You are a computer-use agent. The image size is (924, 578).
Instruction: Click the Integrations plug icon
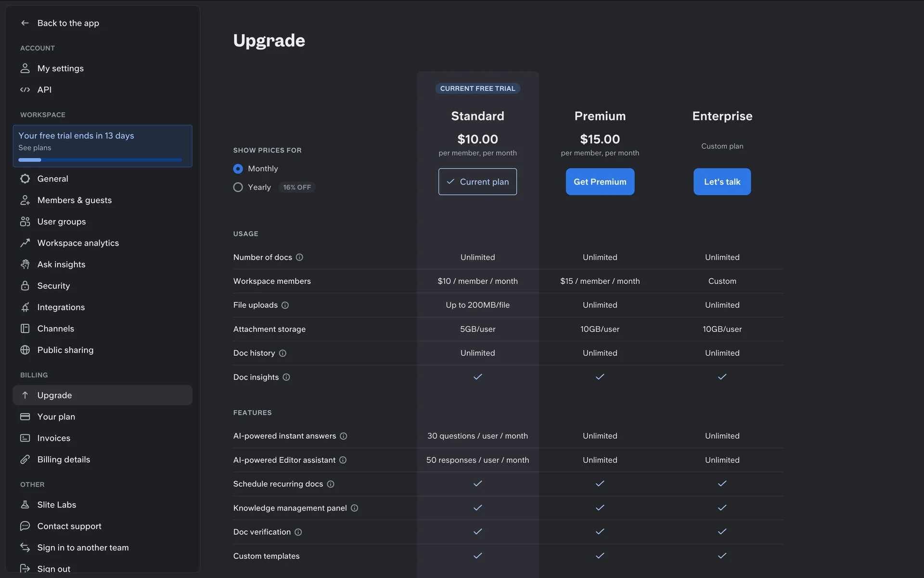coord(25,307)
